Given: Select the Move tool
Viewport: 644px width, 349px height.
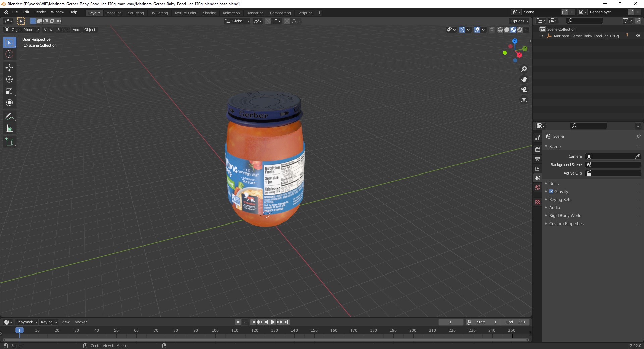Looking at the screenshot, I should [9, 68].
